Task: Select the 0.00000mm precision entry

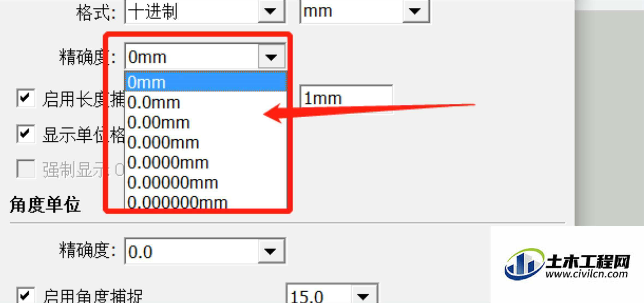Action: pos(206,182)
